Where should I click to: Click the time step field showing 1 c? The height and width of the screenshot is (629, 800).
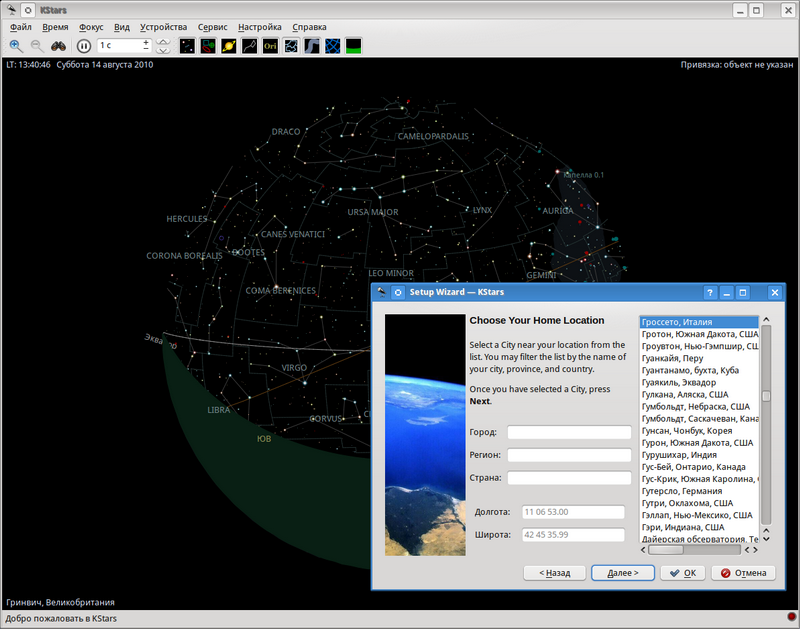[x=120, y=45]
